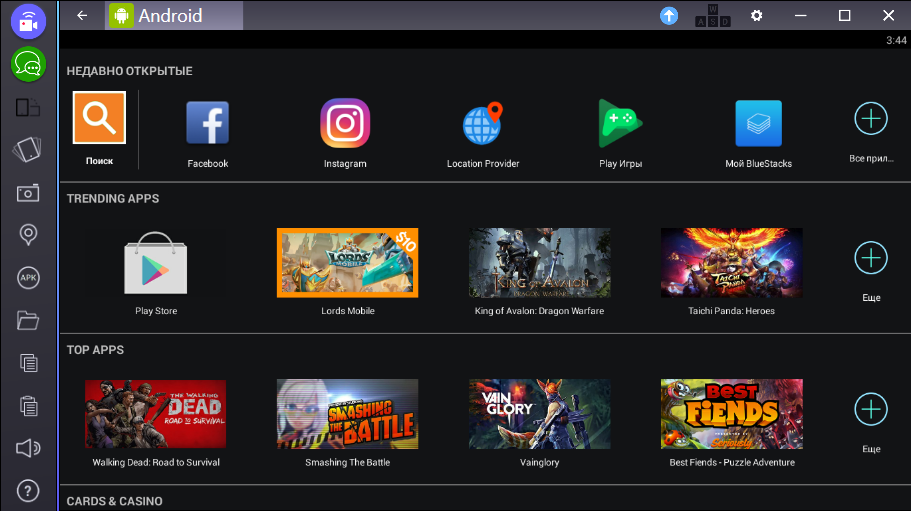This screenshot has width=911, height=511.
Task: Close the BlueStacks window
Action: point(888,16)
